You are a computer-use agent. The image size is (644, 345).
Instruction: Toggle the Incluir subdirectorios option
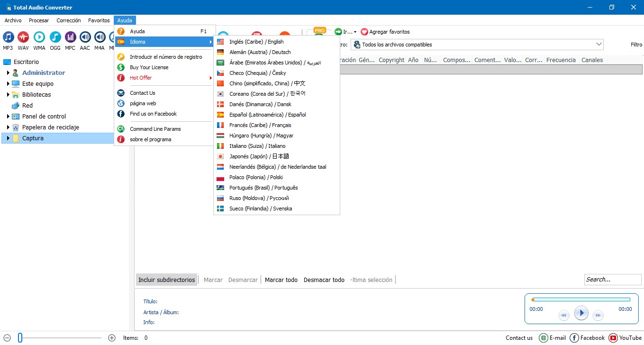point(166,280)
